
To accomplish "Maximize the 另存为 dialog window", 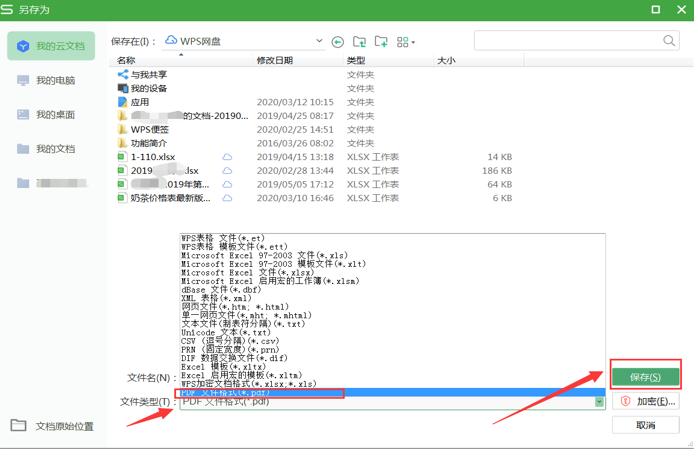I will 656,9.
